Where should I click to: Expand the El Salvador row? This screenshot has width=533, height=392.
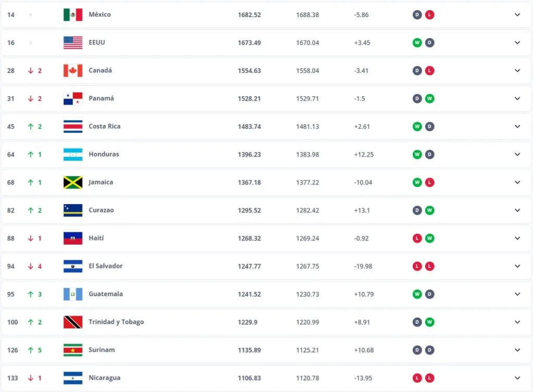click(517, 266)
